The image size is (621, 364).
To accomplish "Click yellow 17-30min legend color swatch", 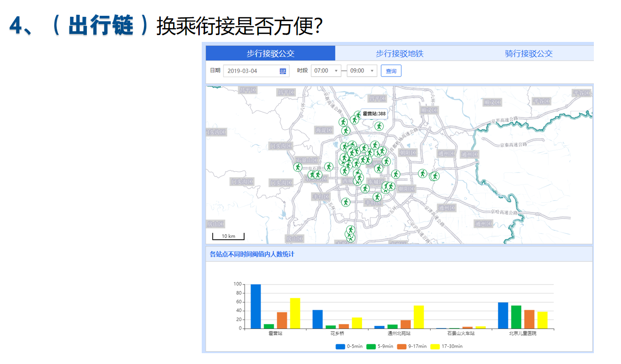I will tap(435, 346).
